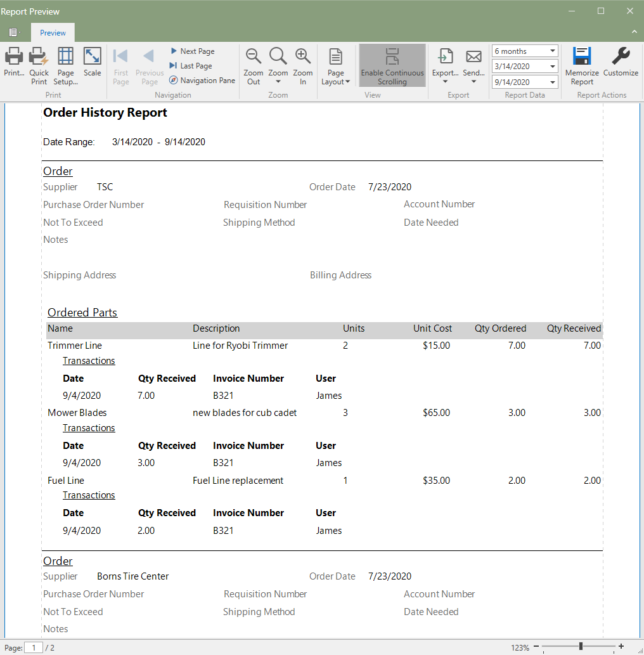644x655 pixels.
Task: Open the 3/14/2020 start date picker
Action: tap(553, 66)
